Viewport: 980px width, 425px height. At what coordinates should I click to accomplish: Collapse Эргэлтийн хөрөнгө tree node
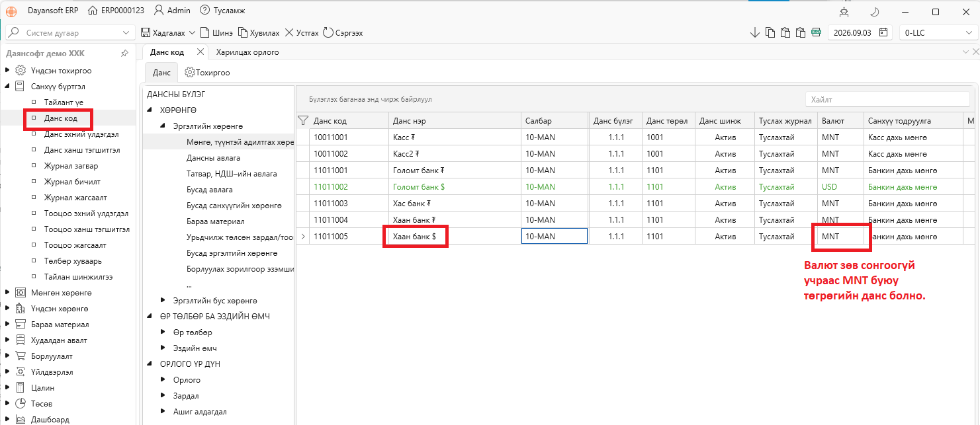tap(163, 126)
